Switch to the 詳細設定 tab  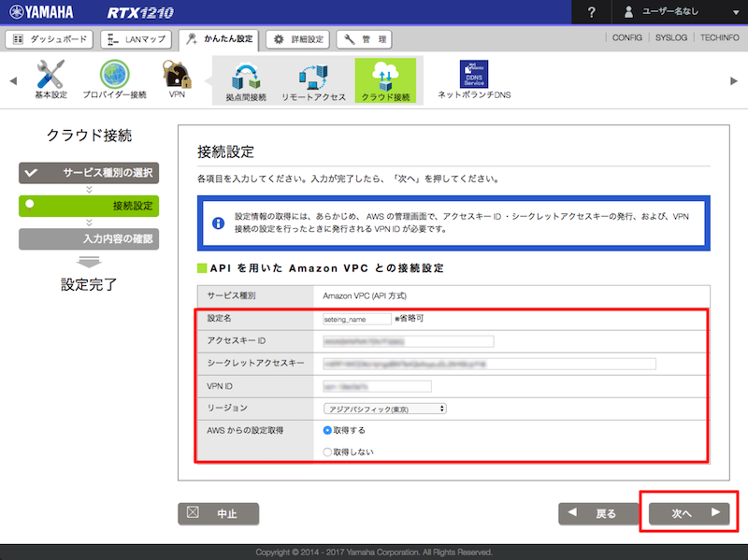pyautogui.click(x=297, y=39)
